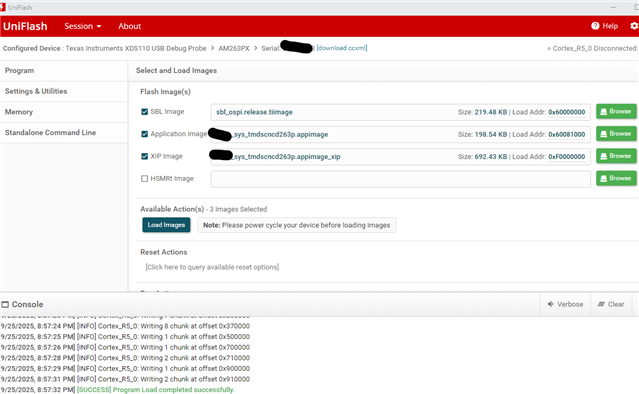Click the sbl_ospi.release.tiimage file field

401,112
